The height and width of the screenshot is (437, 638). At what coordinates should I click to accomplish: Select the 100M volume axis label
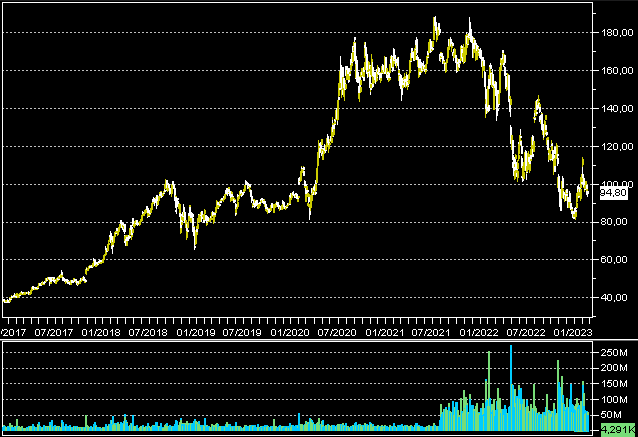[x=614, y=400]
